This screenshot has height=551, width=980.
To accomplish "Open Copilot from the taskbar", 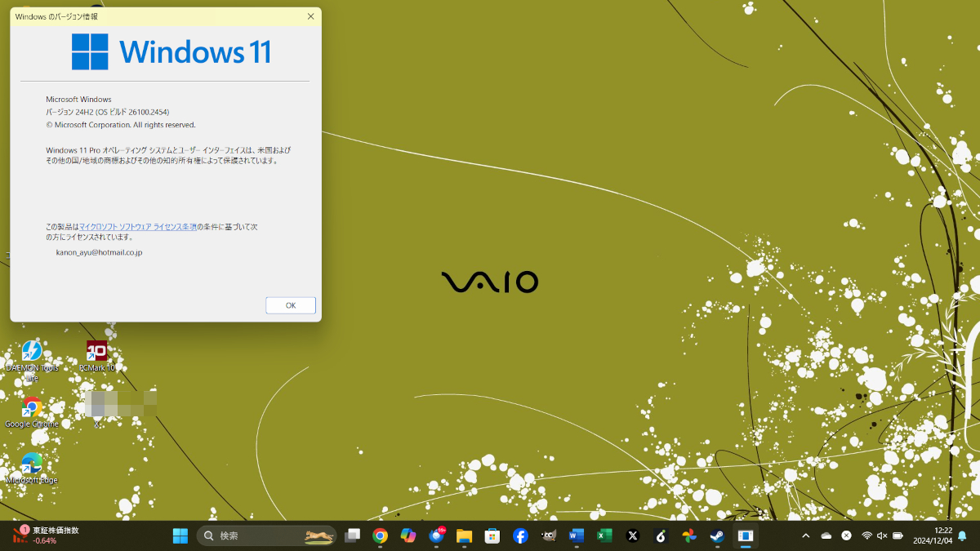I will tap(408, 536).
